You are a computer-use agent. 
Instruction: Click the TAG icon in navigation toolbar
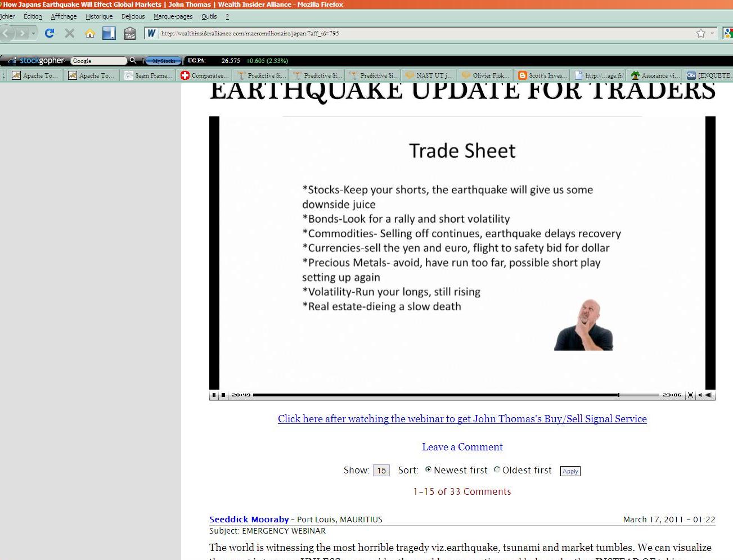point(130,33)
